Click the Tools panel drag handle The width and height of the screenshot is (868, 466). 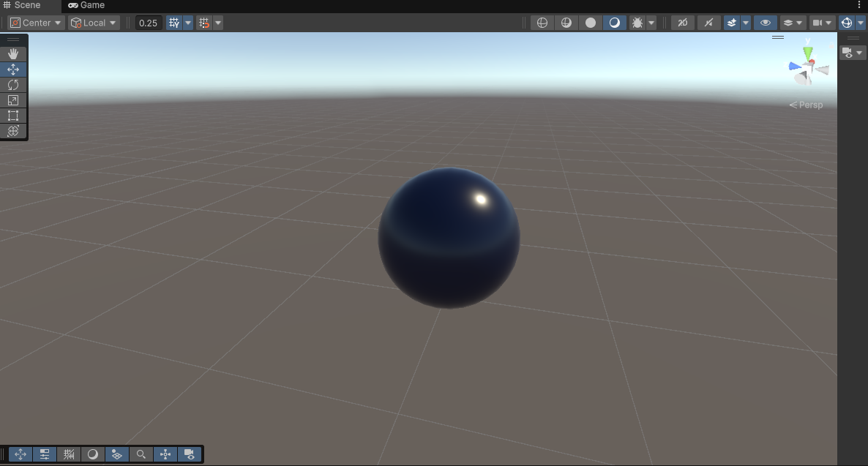click(x=13, y=40)
